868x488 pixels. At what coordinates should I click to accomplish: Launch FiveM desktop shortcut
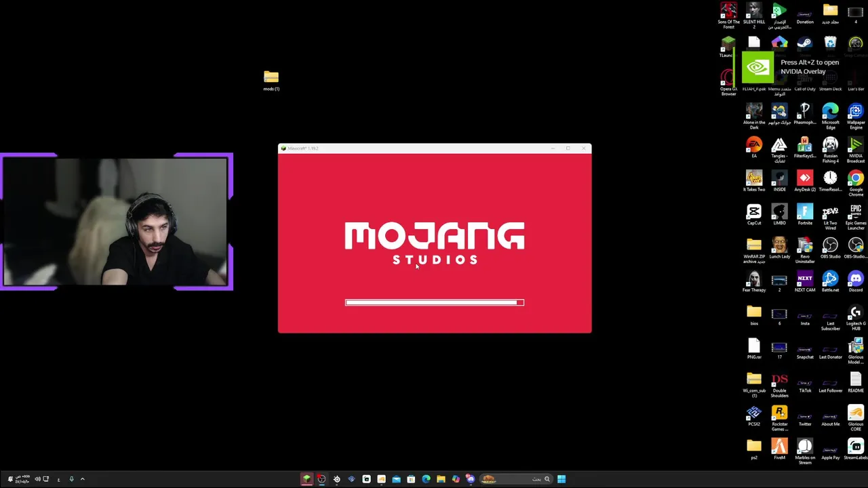pyautogui.click(x=779, y=449)
